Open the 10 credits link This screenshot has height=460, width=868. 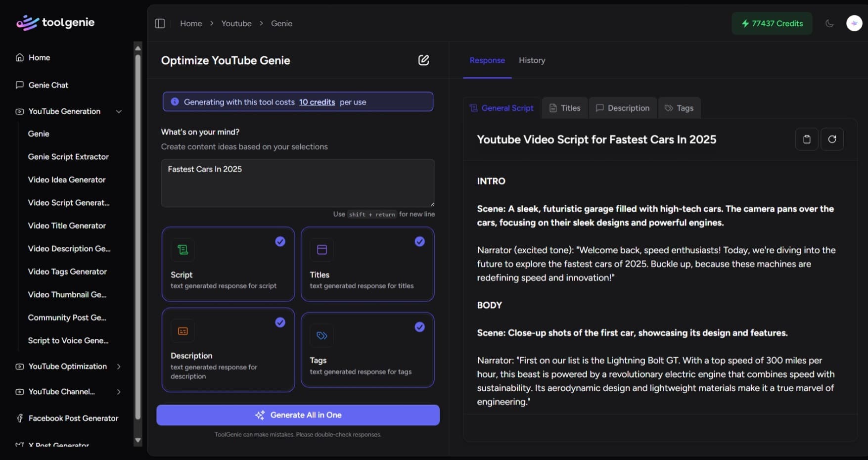[317, 102]
